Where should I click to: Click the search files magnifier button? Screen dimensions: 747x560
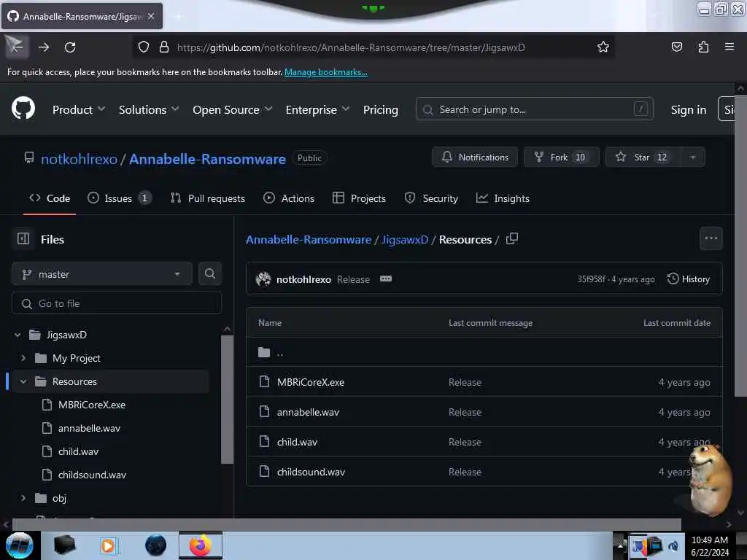tap(209, 273)
